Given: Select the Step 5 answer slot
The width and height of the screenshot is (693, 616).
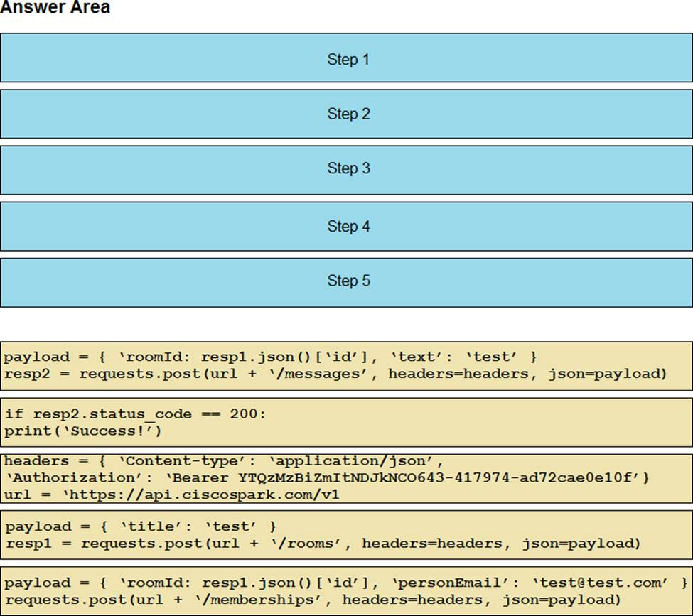Looking at the screenshot, I should pos(346,281).
